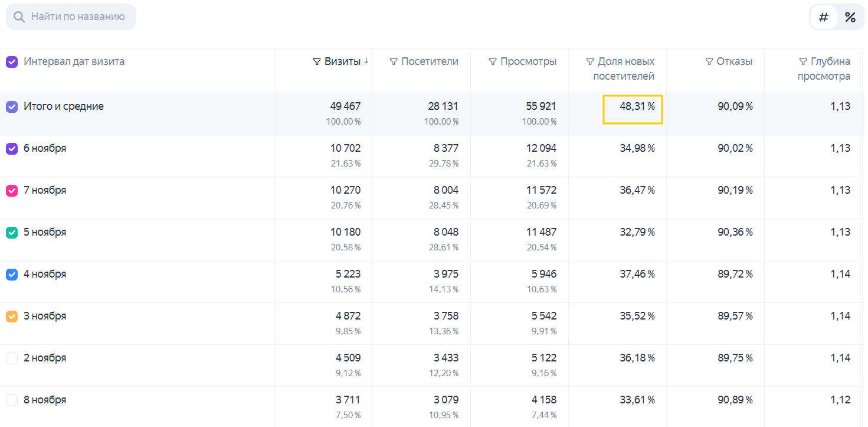Open filter icon for Глубина просмотра

click(803, 61)
